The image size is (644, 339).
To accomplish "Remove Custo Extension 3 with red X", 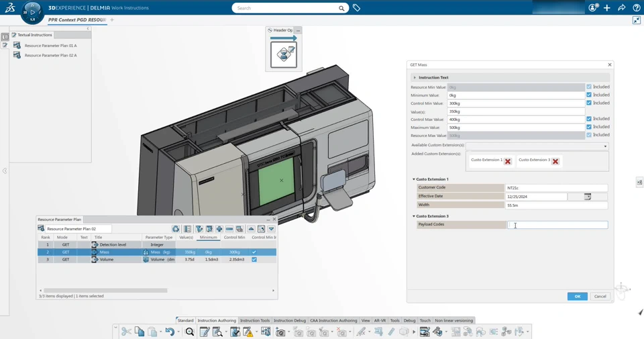I will tap(555, 162).
